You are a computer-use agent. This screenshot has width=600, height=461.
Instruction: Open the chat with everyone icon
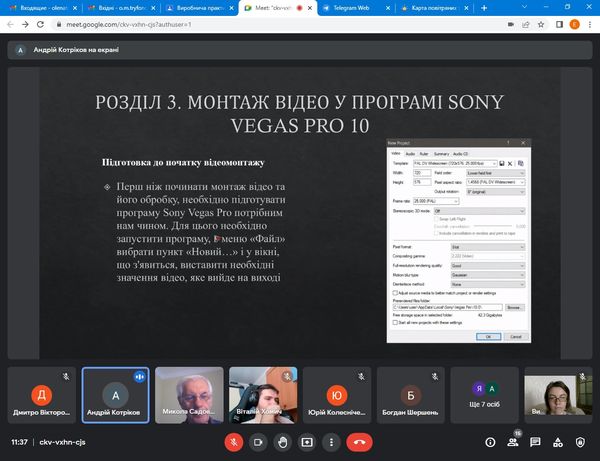tap(535, 442)
